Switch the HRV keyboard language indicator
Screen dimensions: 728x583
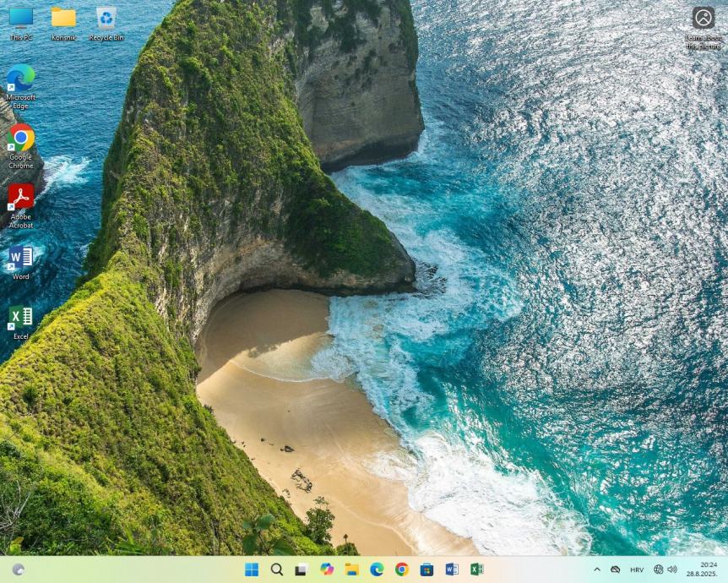[x=637, y=569]
